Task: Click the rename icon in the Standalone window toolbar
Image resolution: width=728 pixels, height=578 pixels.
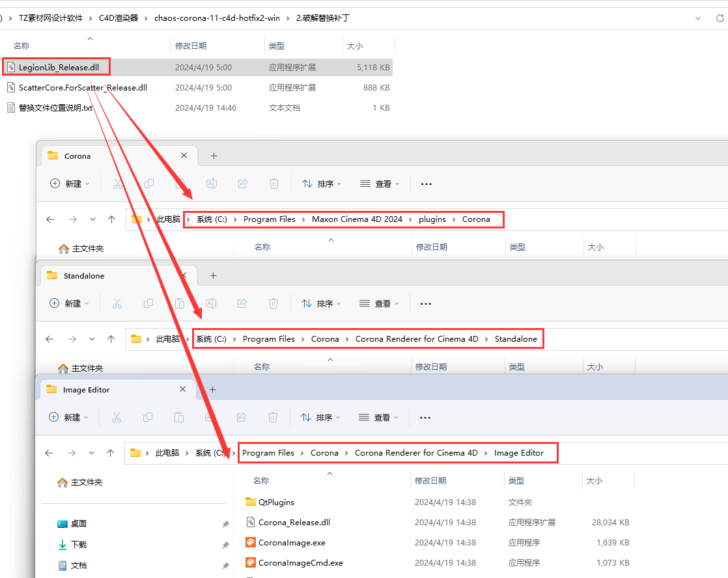Action: [211, 303]
